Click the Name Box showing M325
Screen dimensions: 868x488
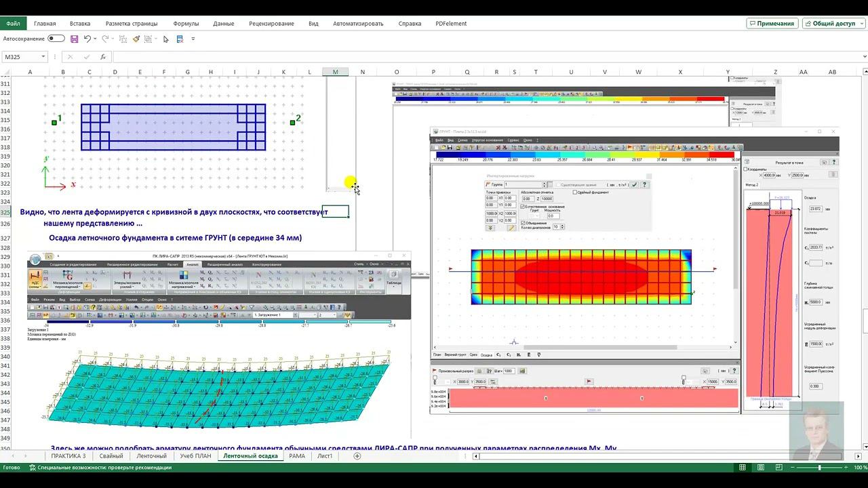point(20,57)
